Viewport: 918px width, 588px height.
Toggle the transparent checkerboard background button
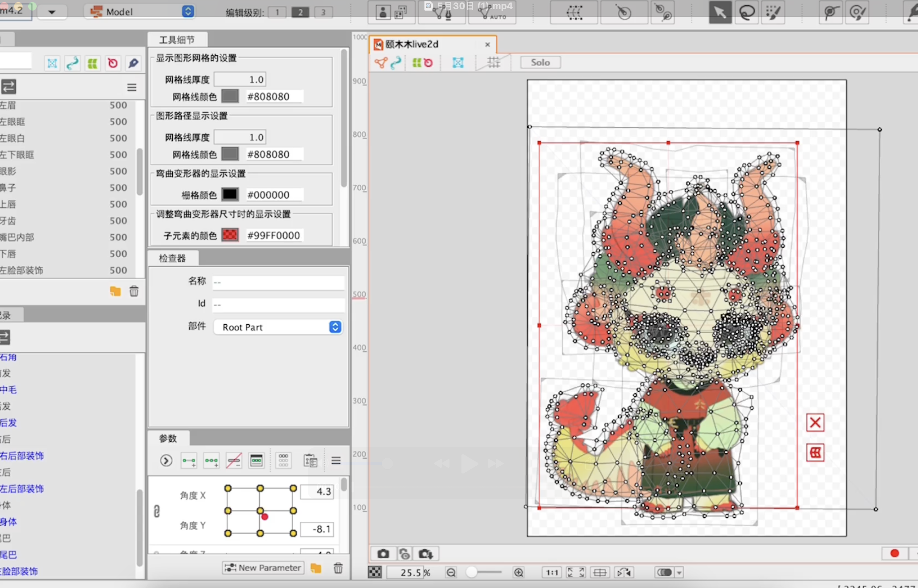tap(375, 572)
